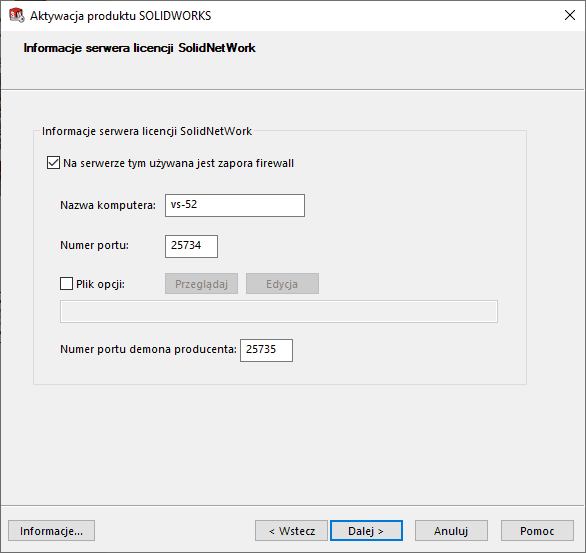Click the 'Na serwerze tym używana jest zapora firewall' label
The width and height of the screenshot is (586, 553).
click(x=178, y=163)
